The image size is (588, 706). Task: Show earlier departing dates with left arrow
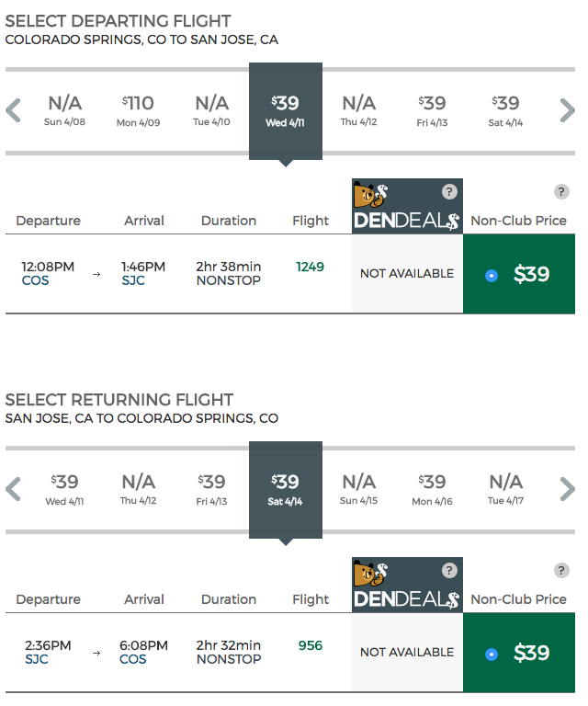pyautogui.click(x=13, y=111)
